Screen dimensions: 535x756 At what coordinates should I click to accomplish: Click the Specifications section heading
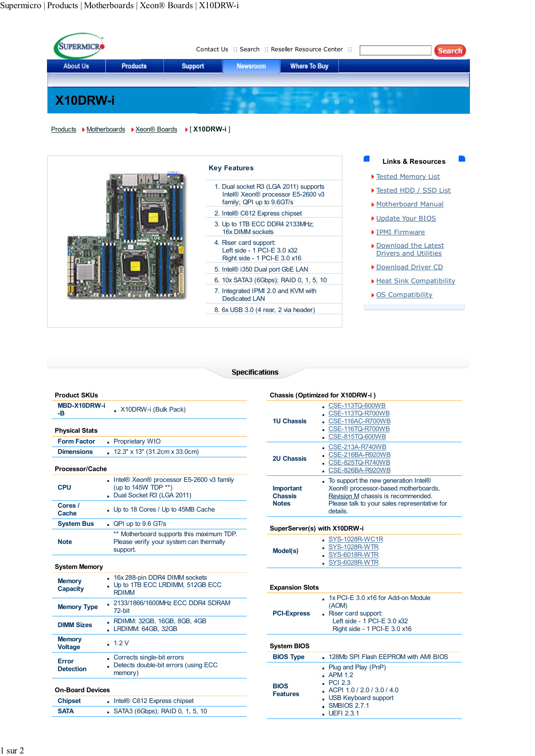(x=255, y=372)
